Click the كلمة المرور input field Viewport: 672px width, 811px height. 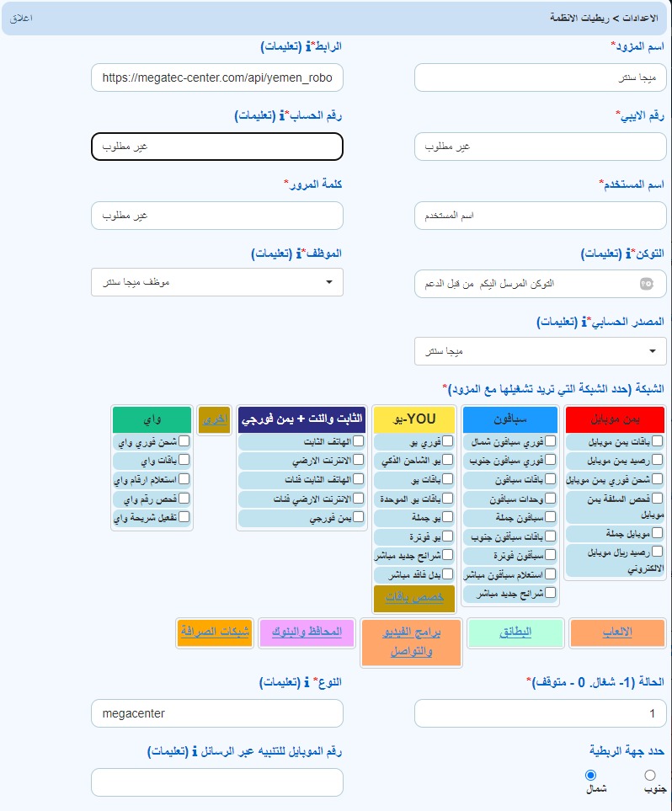[217, 215]
